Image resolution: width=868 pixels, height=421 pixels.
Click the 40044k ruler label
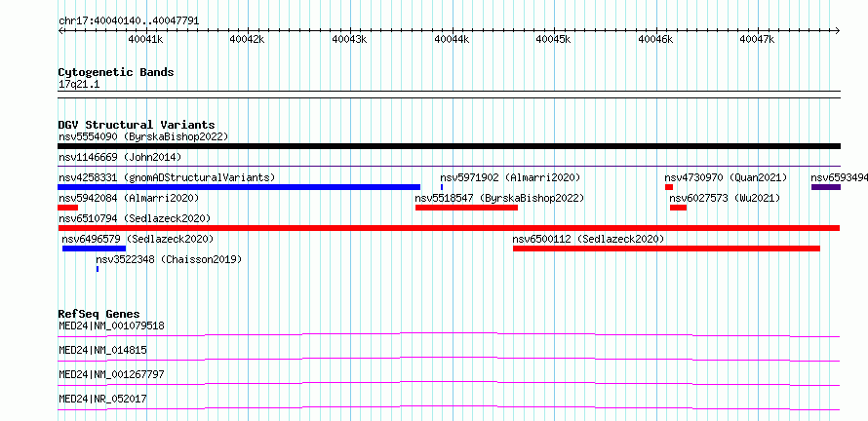tap(452, 39)
